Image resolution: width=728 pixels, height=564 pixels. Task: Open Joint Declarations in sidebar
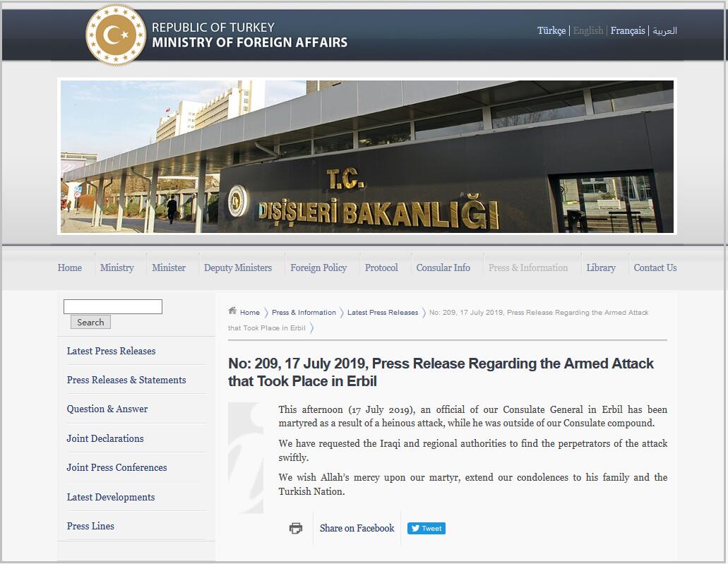tap(105, 438)
